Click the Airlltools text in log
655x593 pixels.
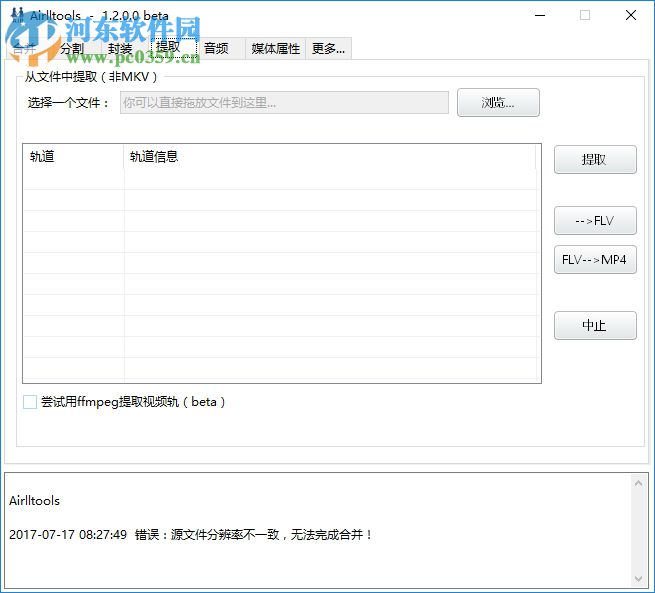tap(34, 501)
